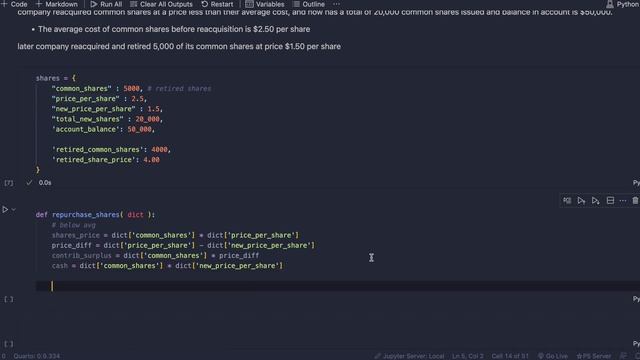640x360 pixels.
Task: Add a new Markdown cell from toolbar
Action: point(56,4)
